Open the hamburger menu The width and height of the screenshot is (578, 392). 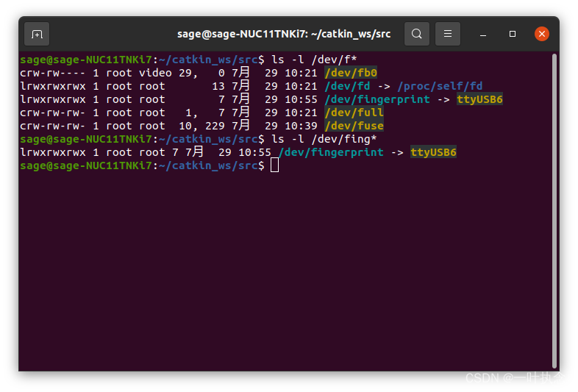(x=448, y=34)
